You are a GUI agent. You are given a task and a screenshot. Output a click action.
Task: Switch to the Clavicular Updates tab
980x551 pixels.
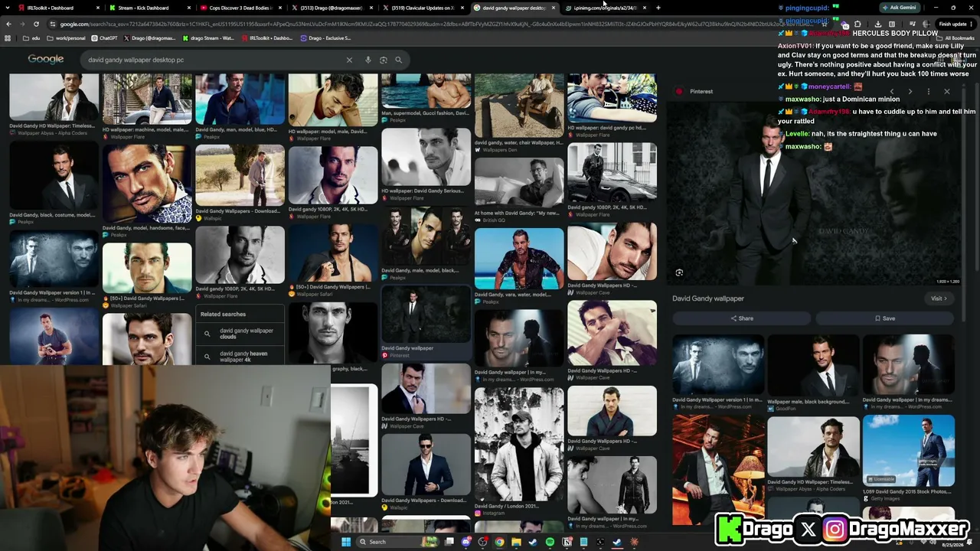(423, 8)
